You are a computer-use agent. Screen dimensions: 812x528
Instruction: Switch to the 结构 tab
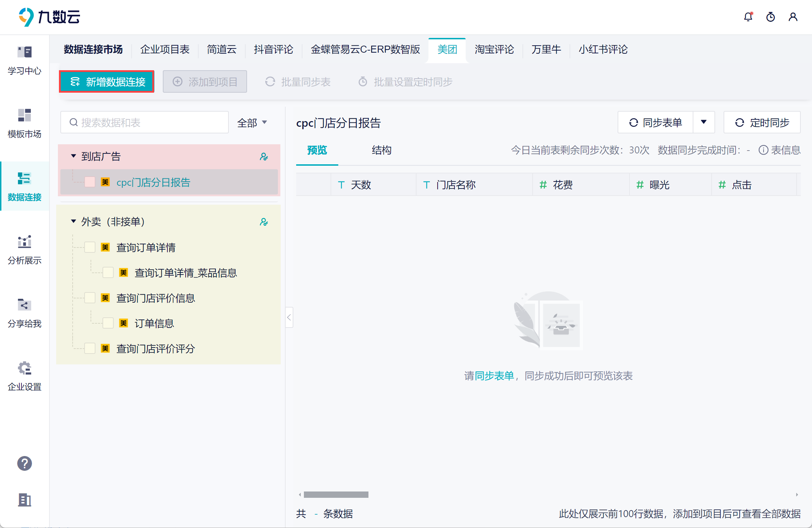382,150
